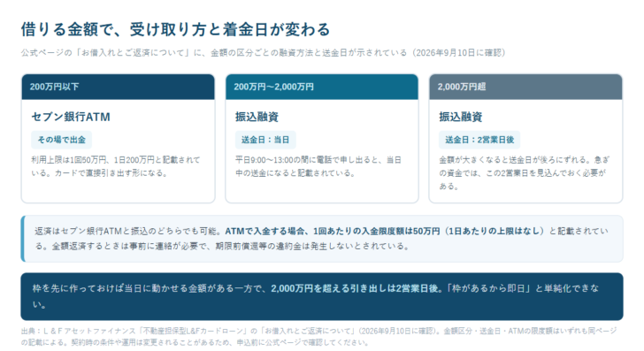Viewport: 644px width, 351px height.
Task: Select the 2,000万円超 card header
Action: [525, 87]
